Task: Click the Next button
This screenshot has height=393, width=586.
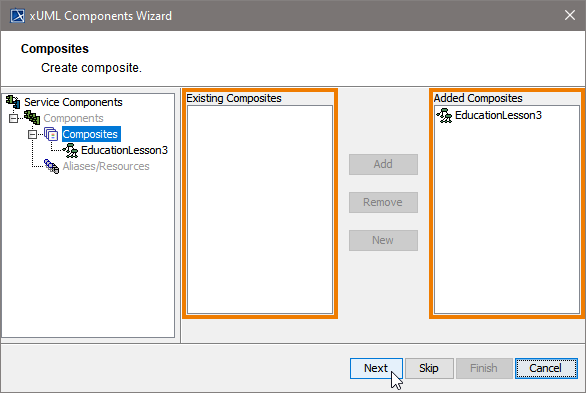Action: (376, 368)
